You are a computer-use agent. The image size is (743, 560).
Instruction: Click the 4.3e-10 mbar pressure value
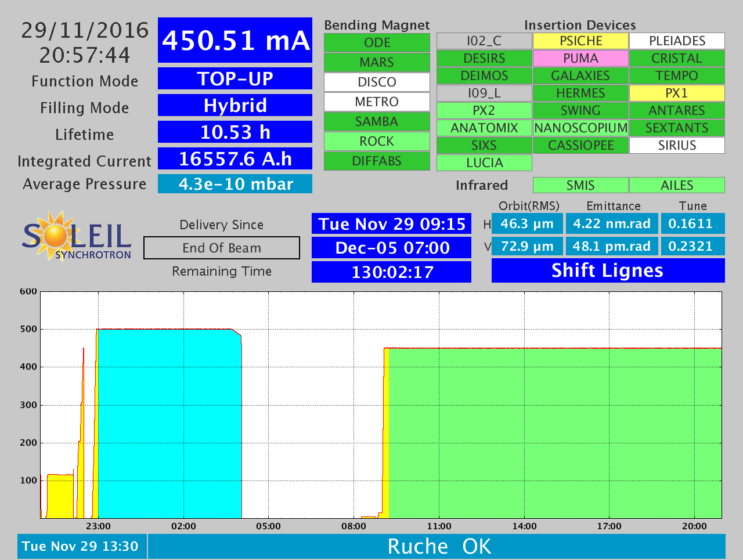235,184
